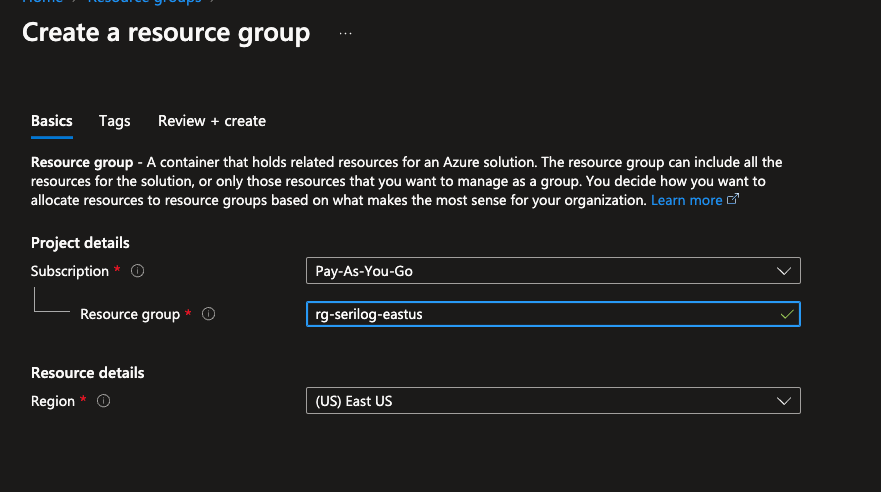Switch to the Basics tab
The height and width of the screenshot is (492, 881).
[52, 121]
